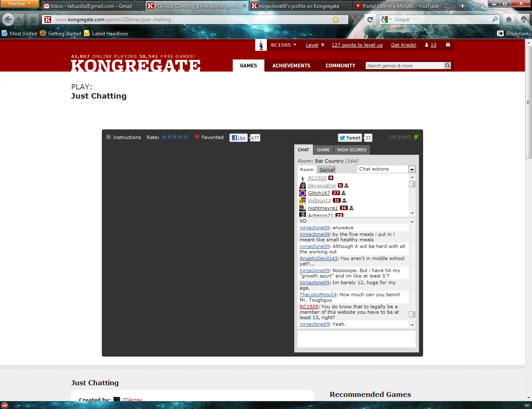Image resolution: width=532 pixels, height=409 pixels.
Task: Open the new tab plus button in Firefox
Action: (462, 6)
